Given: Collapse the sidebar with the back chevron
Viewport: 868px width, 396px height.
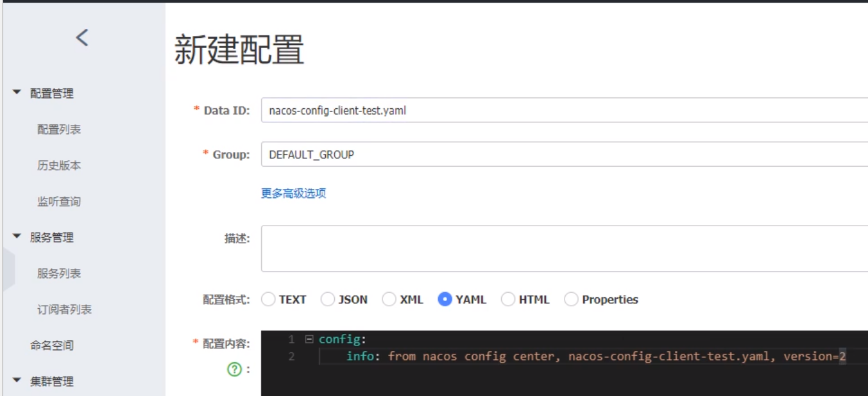Looking at the screenshot, I should coord(82,38).
